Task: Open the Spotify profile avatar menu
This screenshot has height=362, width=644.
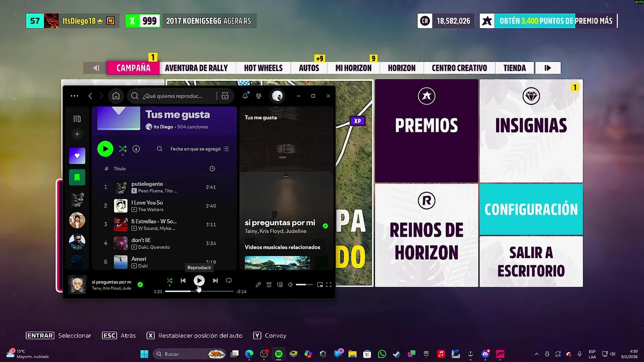Action: pos(277,96)
